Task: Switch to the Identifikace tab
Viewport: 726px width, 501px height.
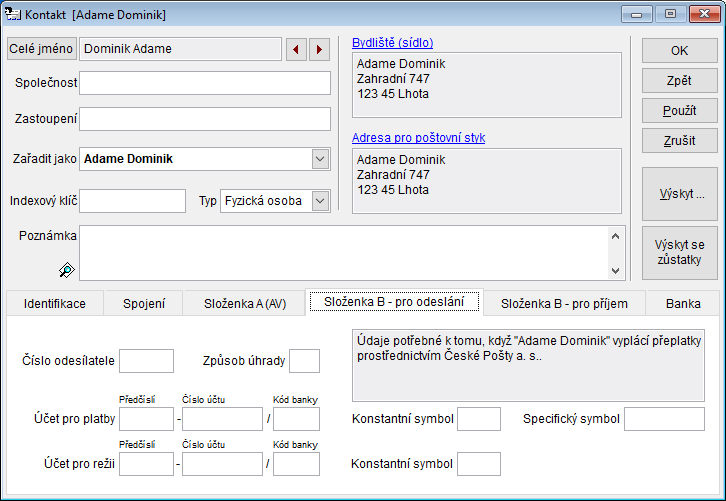Action: [55, 304]
